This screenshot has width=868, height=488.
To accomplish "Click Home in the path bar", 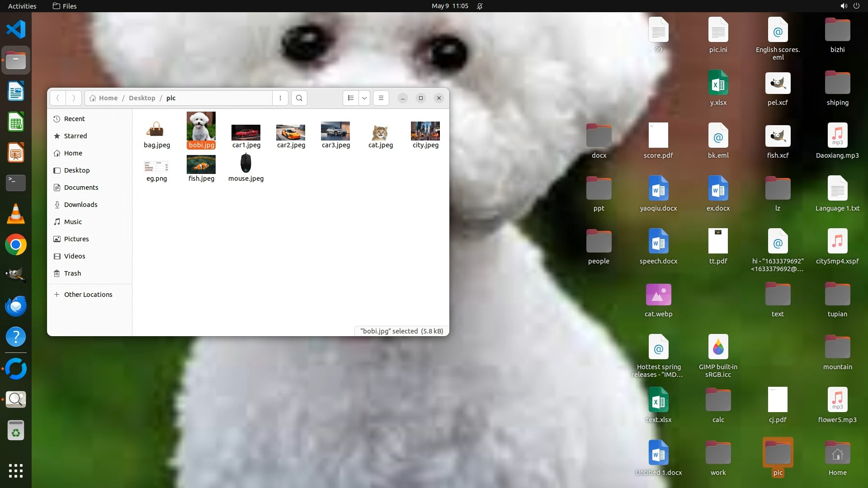I will coord(108,98).
